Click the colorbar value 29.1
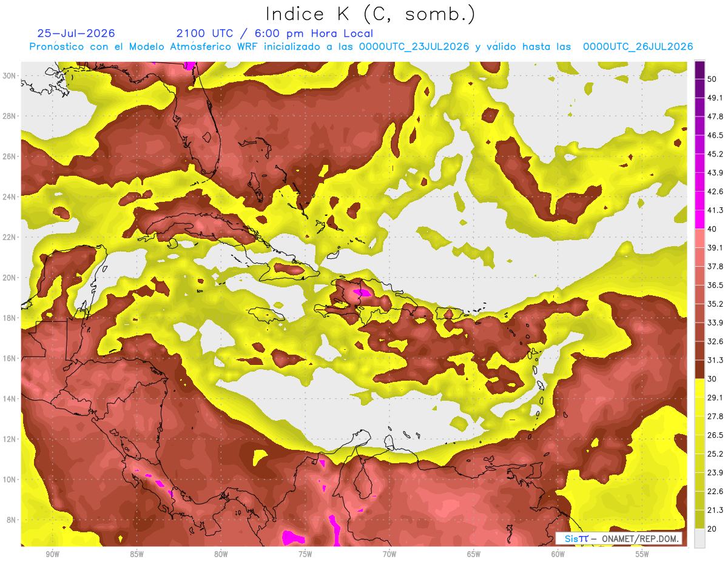 pos(715,398)
